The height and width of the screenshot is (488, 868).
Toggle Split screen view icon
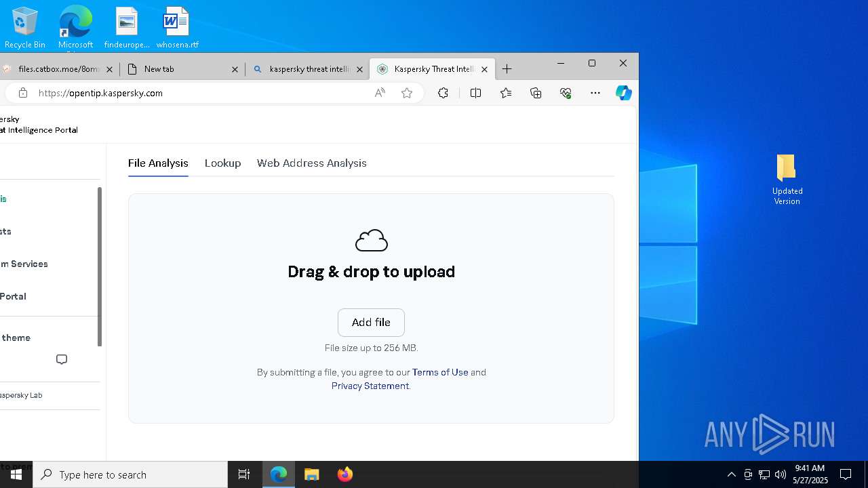click(475, 93)
